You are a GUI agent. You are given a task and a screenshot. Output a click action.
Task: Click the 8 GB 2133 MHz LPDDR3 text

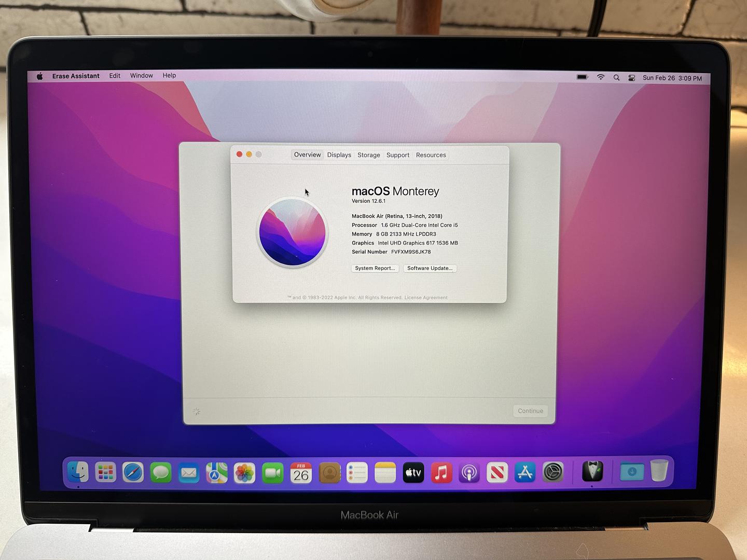click(x=406, y=234)
